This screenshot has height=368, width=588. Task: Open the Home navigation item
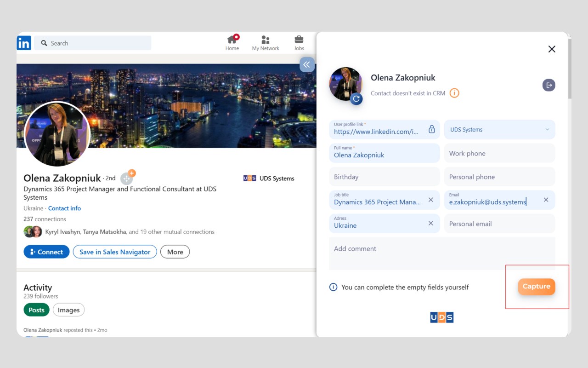(x=232, y=43)
